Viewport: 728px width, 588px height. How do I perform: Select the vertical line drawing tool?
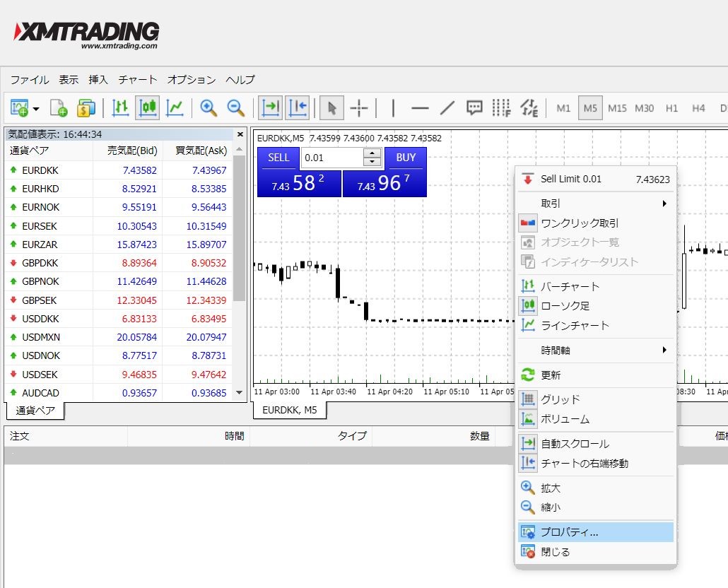coord(393,108)
